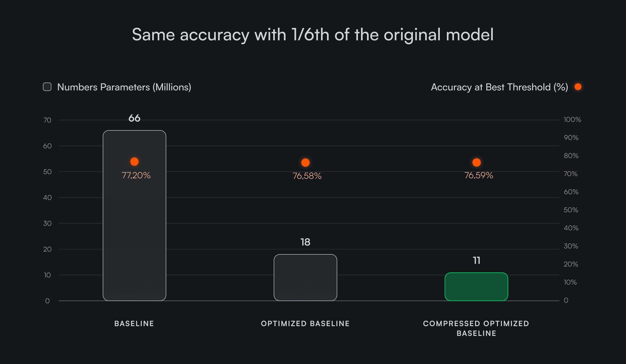Click the COMPRESSED OPTIMIZED BASELINE label
This screenshot has height=364, width=626.
[476, 328]
